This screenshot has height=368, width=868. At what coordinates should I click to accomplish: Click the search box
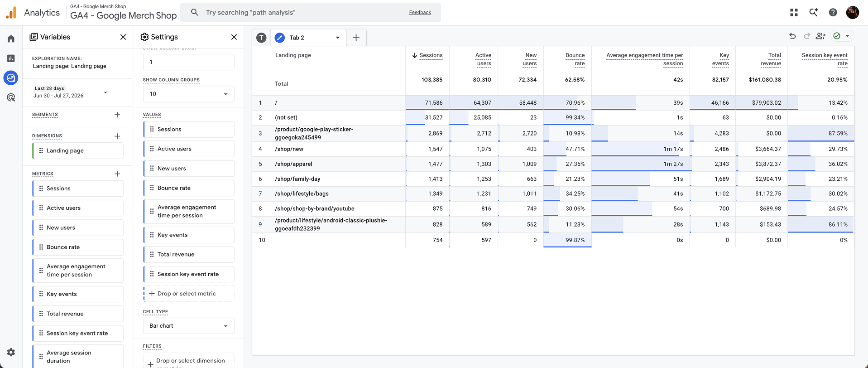[x=311, y=12]
